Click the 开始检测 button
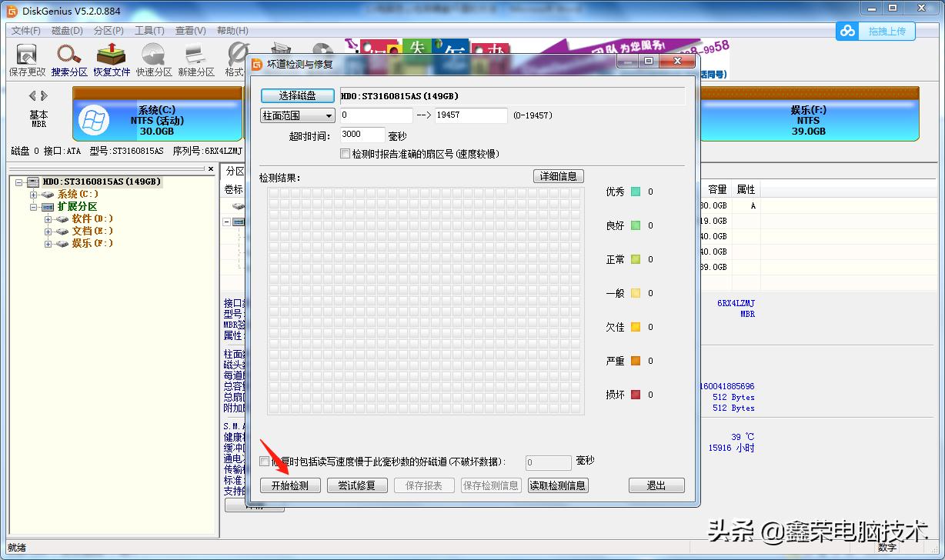Image resolution: width=945 pixels, height=560 pixels. [290, 485]
